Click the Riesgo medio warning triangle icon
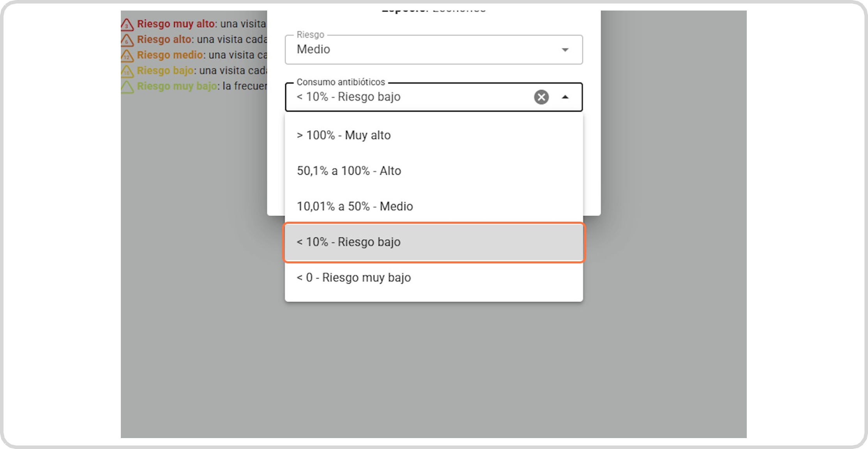The height and width of the screenshot is (449, 868). click(127, 56)
